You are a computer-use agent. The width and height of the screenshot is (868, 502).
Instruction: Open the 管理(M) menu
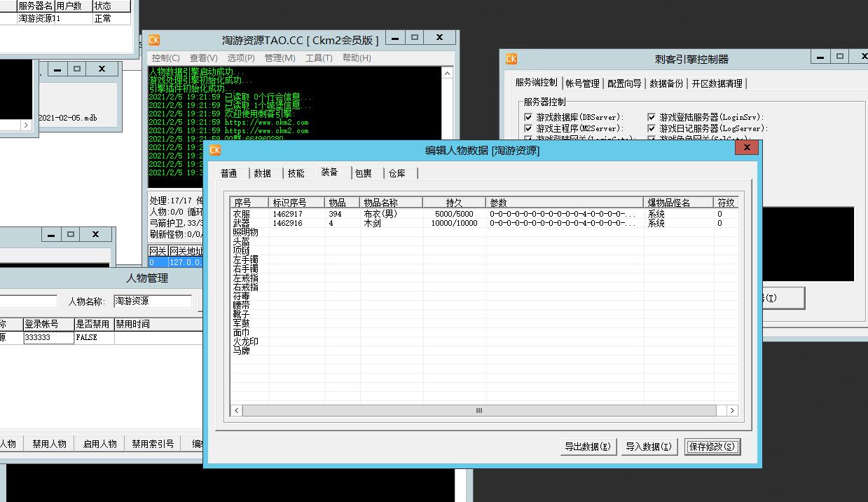(x=280, y=58)
